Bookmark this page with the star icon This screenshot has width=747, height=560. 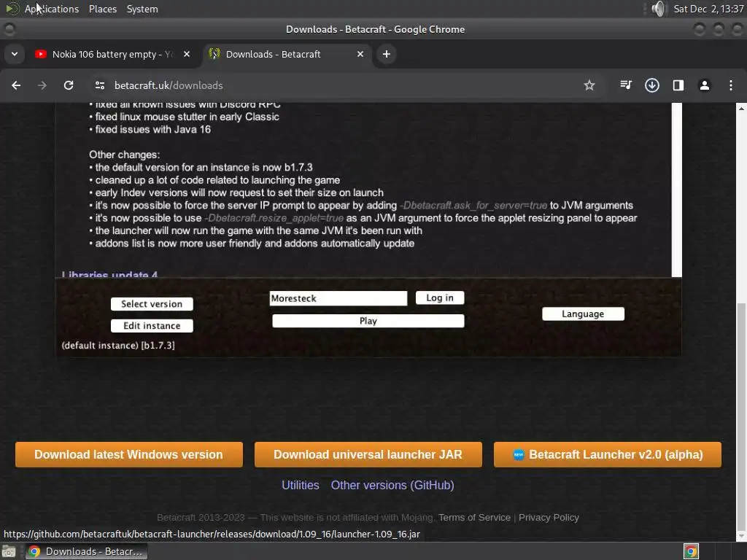[589, 85]
